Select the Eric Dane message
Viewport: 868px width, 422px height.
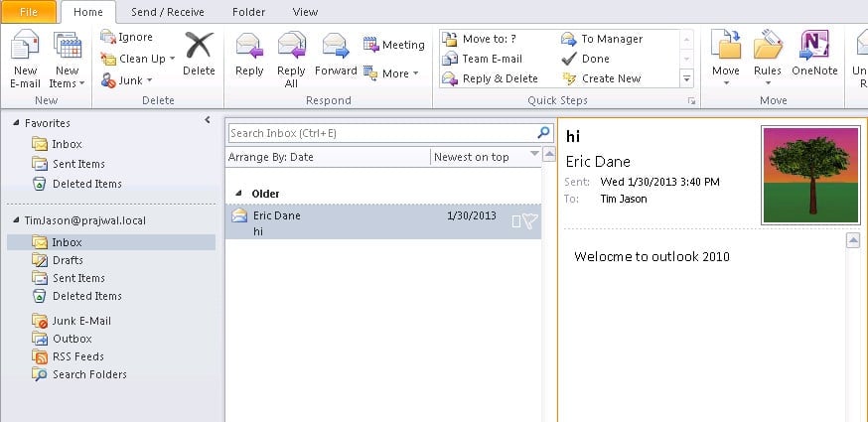pos(383,222)
